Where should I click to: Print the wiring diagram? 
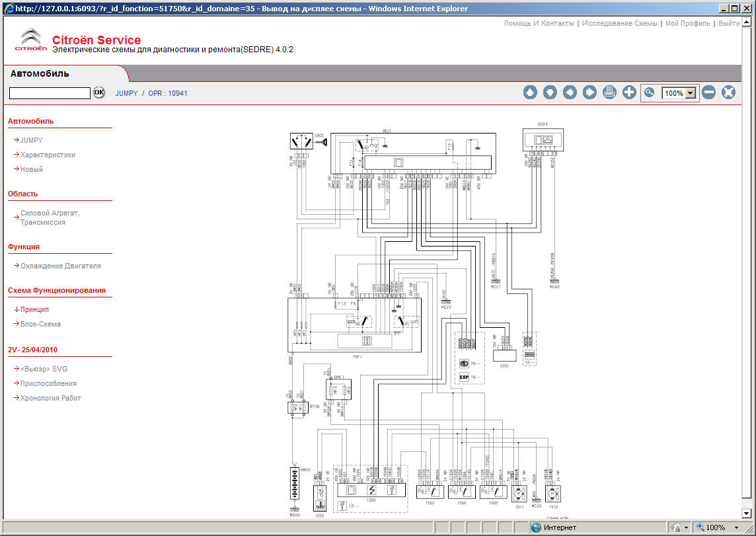609,92
